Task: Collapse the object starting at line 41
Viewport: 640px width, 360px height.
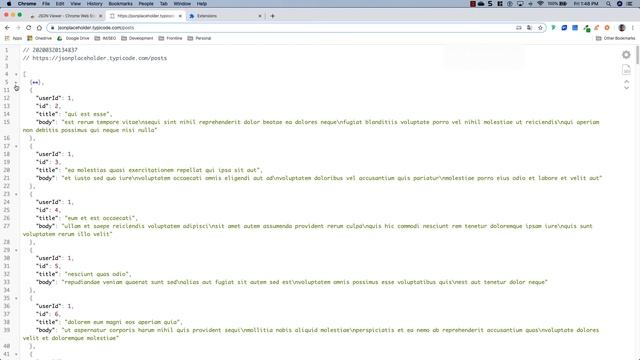Action: click(16, 354)
